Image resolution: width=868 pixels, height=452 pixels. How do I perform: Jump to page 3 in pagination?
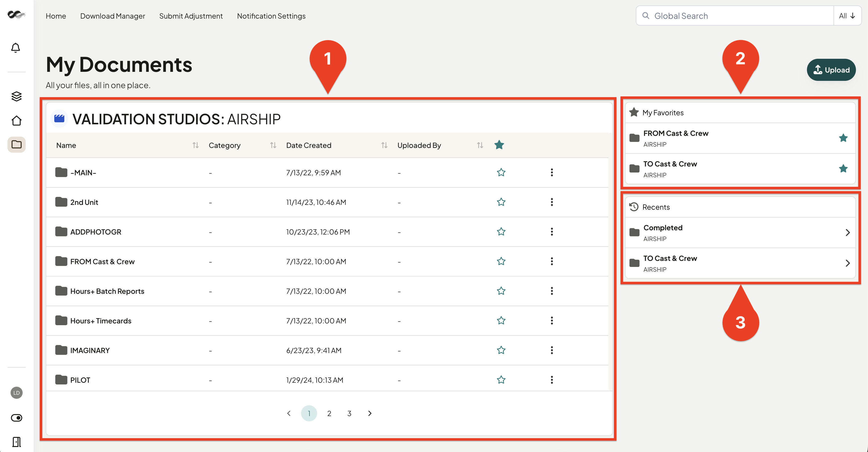pos(349,413)
